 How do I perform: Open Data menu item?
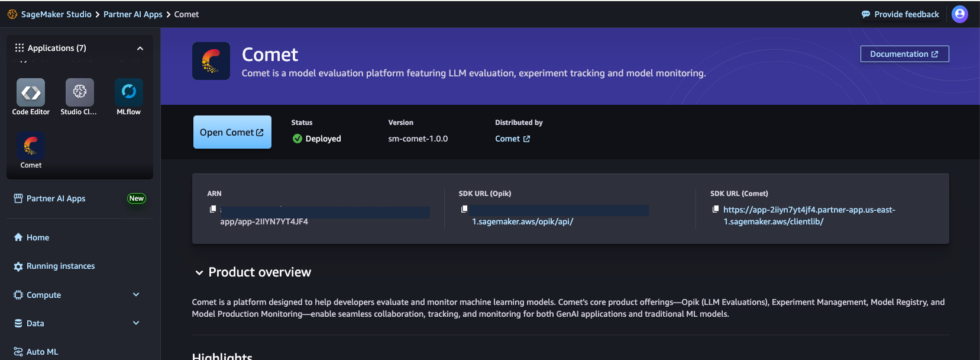[35, 323]
